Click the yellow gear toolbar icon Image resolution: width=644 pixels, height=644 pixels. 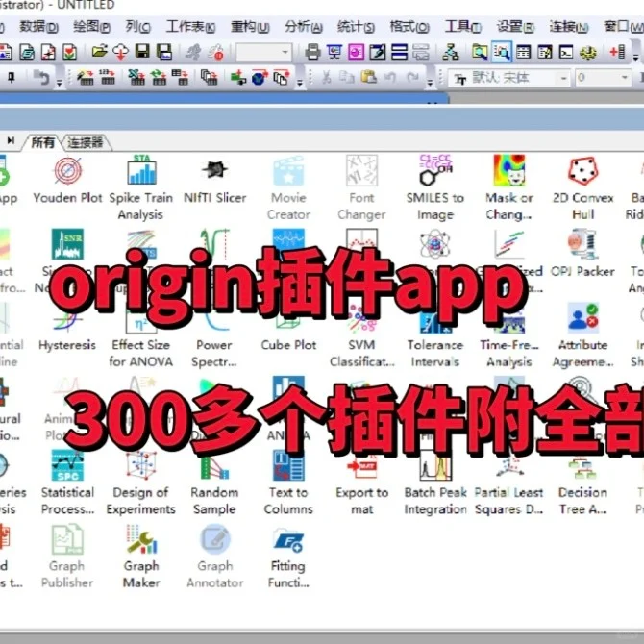587,53
